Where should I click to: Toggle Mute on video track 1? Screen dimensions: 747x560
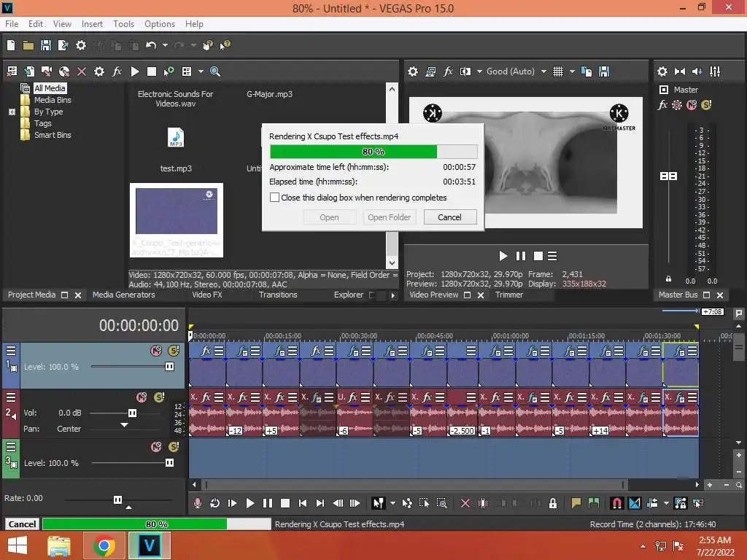pos(156,351)
